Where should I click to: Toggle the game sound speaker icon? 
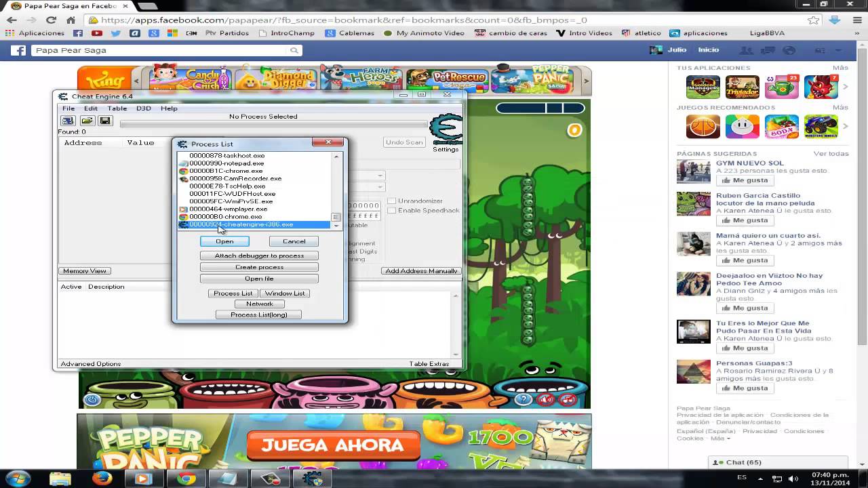(545, 399)
